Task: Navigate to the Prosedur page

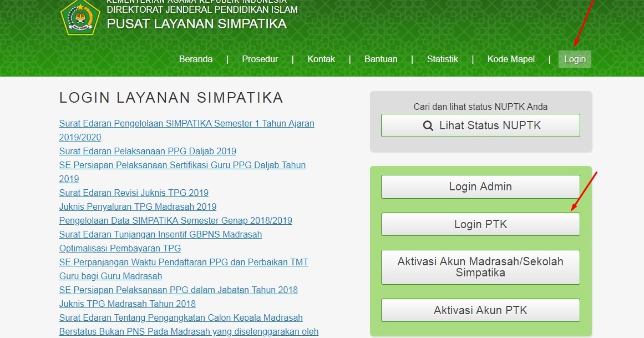Action: pos(260,59)
